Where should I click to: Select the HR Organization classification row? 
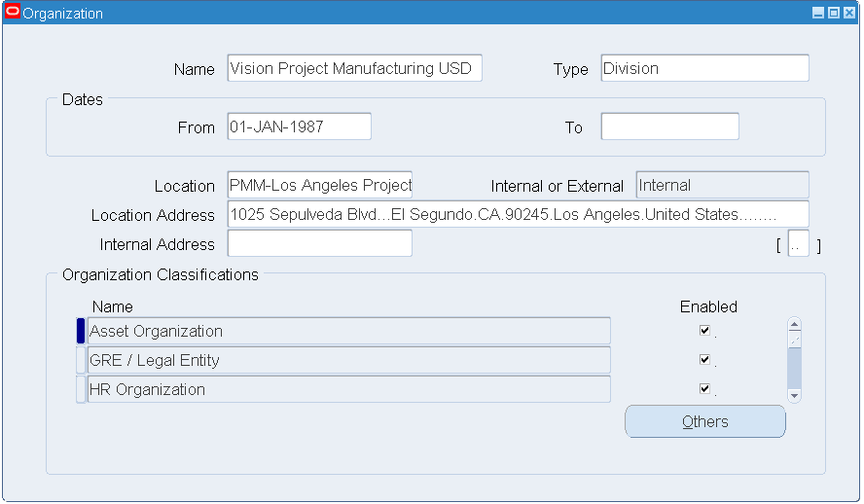(348, 389)
